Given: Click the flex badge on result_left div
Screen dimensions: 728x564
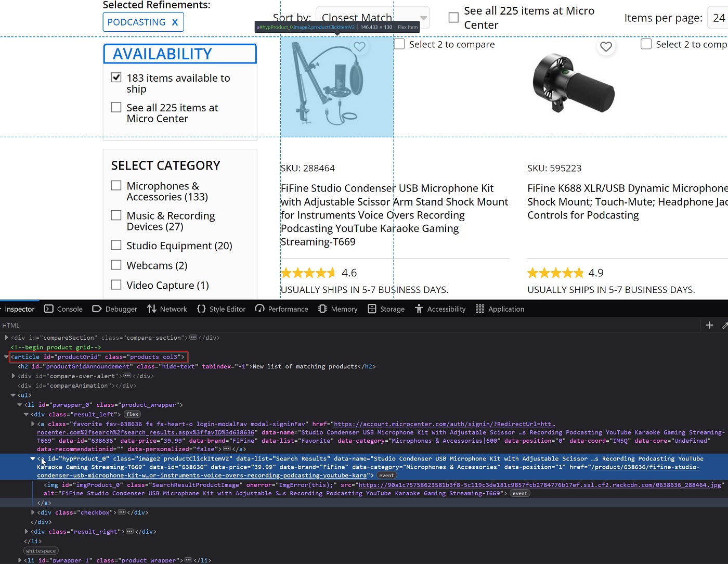Looking at the screenshot, I should 133,415.
